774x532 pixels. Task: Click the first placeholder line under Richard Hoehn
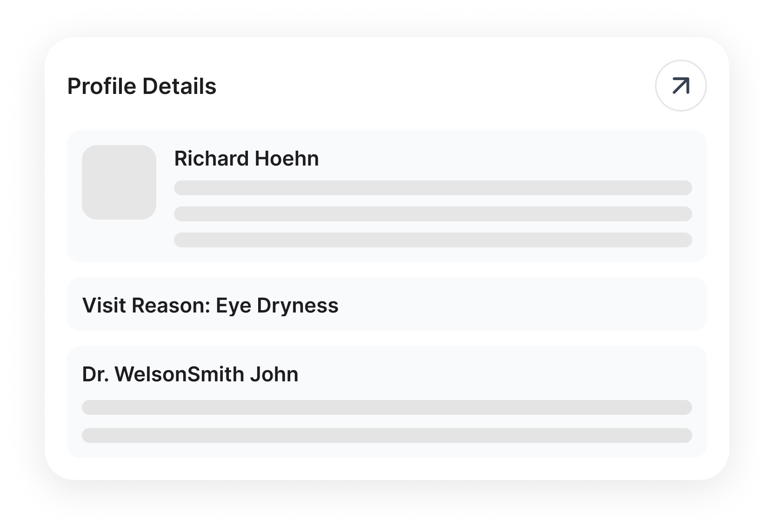click(433, 188)
